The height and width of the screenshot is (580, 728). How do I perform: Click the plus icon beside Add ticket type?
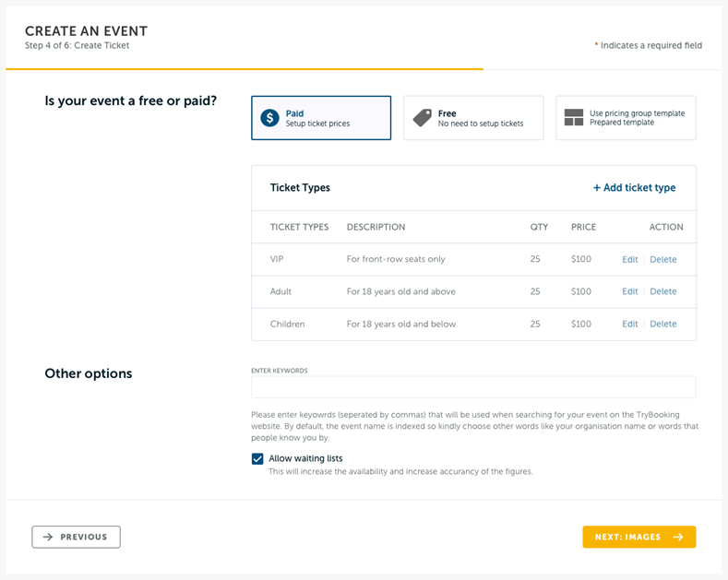(597, 187)
